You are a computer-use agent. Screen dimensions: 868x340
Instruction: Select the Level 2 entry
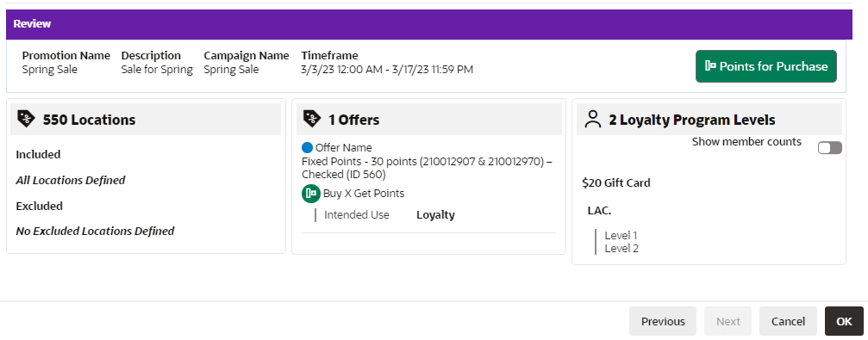(x=621, y=249)
